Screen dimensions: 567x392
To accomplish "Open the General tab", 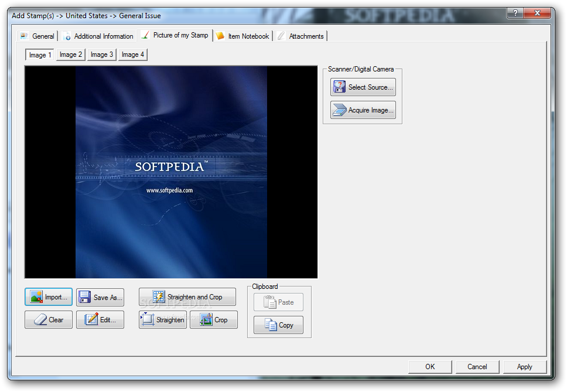I will click(x=37, y=36).
